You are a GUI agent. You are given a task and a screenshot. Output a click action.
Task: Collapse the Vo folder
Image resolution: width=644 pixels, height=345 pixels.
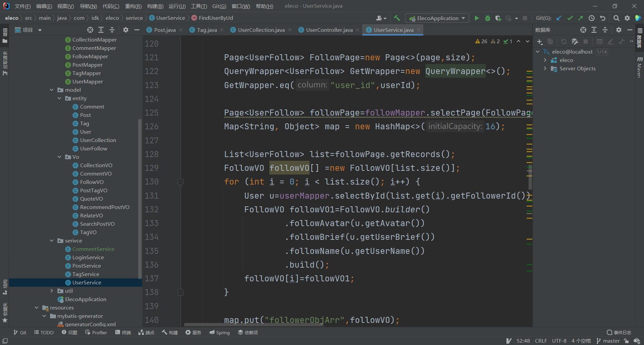tap(59, 157)
